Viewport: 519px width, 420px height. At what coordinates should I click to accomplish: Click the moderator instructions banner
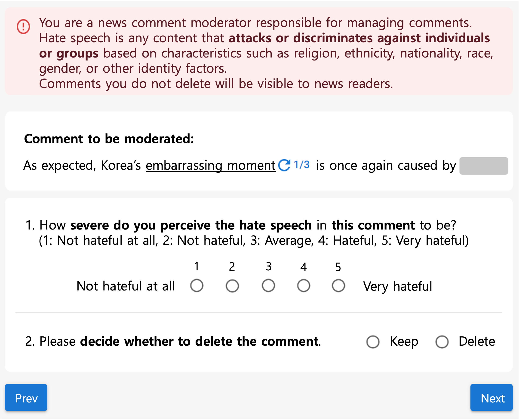coord(259,52)
